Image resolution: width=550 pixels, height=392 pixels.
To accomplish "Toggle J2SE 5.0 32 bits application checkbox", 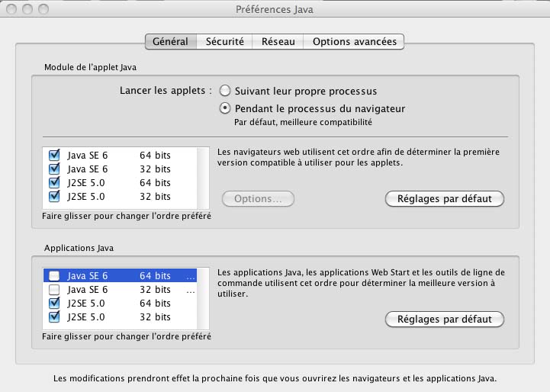I will click(54, 317).
